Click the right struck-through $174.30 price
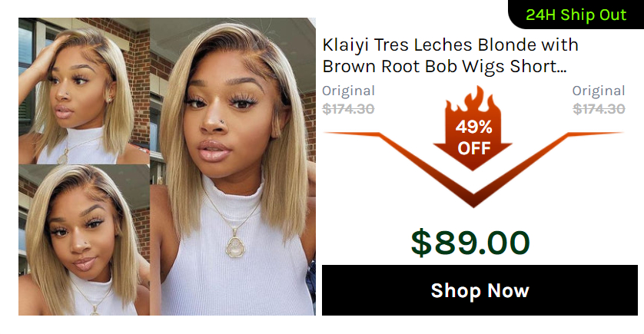The height and width of the screenshot is (334, 644). pyautogui.click(x=599, y=109)
